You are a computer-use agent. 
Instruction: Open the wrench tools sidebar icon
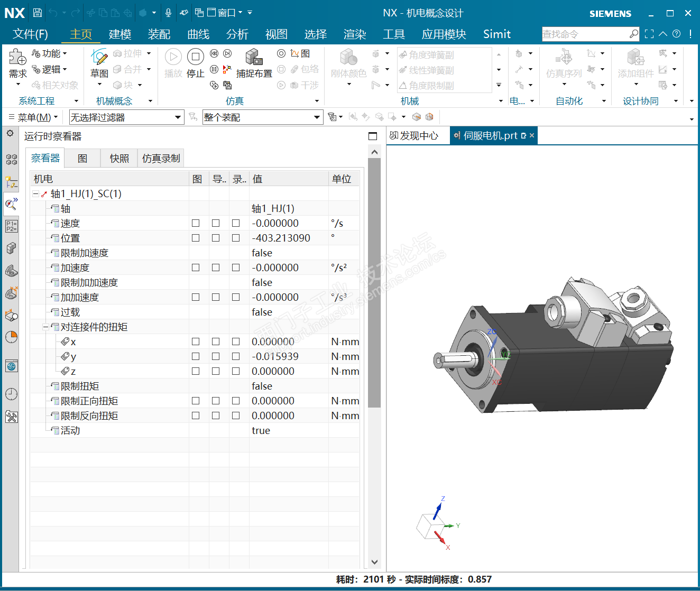tap(11, 417)
